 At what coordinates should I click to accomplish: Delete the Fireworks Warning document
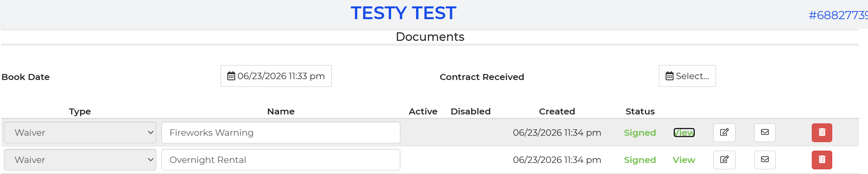(x=822, y=133)
